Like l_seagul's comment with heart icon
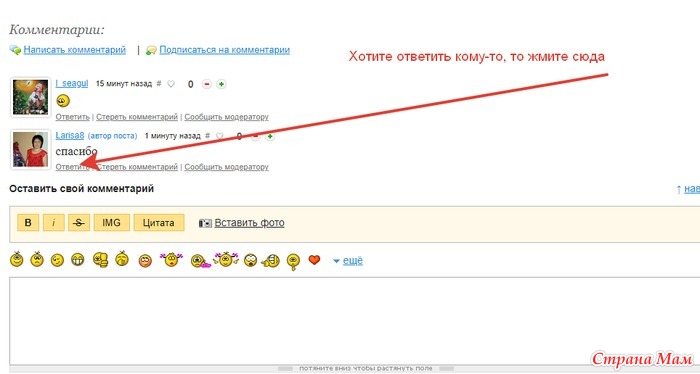Image resolution: width=700 pixels, height=374 pixels. coord(171,84)
